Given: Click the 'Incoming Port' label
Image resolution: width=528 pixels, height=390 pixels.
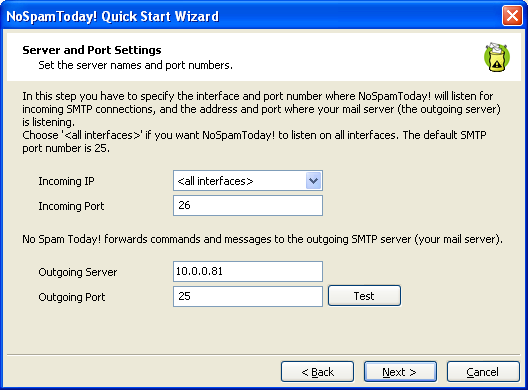Looking at the screenshot, I should tap(71, 206).
